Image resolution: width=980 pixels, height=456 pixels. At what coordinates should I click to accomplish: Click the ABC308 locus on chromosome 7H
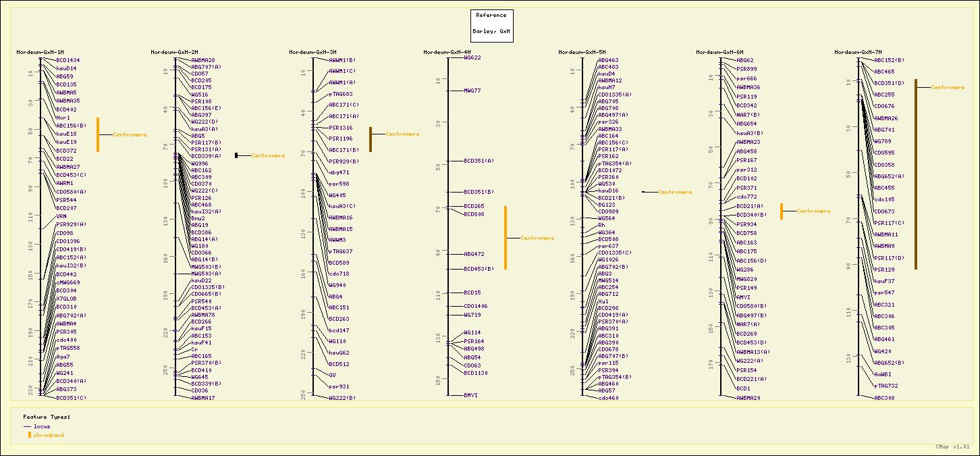(x=884, y=398)
